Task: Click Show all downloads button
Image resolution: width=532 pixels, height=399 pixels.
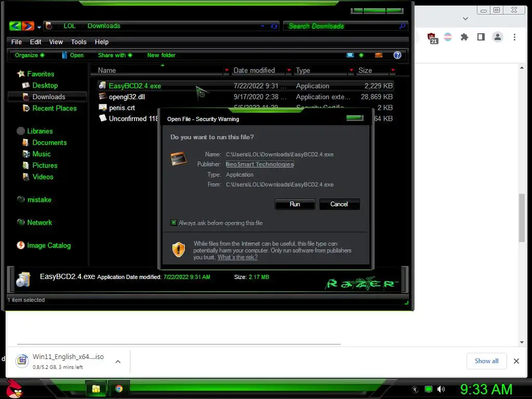Action: click(486, 361)
